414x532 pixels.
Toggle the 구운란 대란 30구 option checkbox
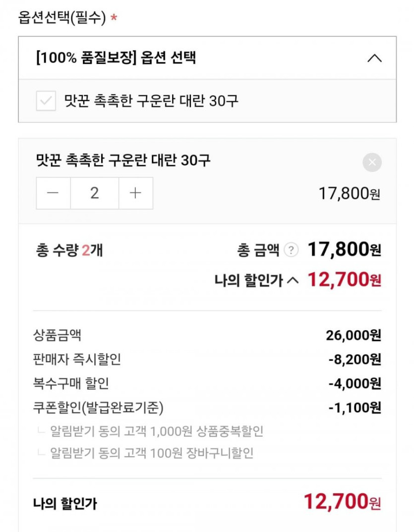click(46, 101)
